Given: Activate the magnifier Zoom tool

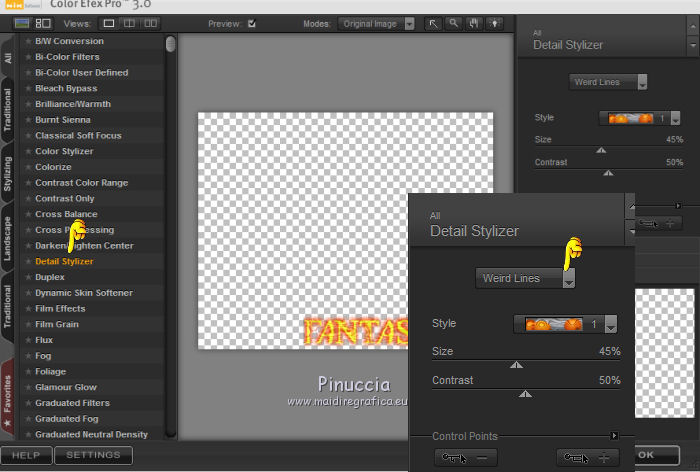Looking at the screenshot, I should (x=454, y=24).
